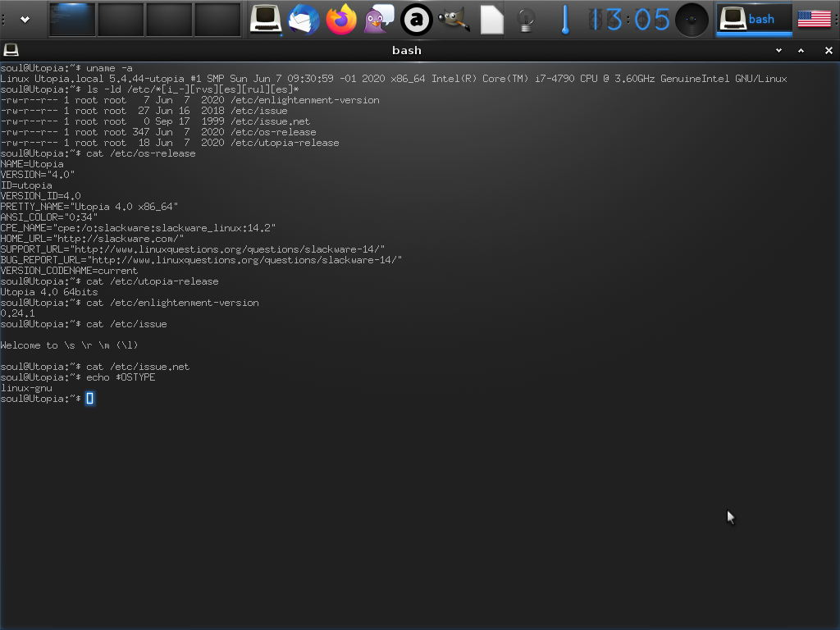Click the US flag keyboard layout indicator

coord(814,20)
